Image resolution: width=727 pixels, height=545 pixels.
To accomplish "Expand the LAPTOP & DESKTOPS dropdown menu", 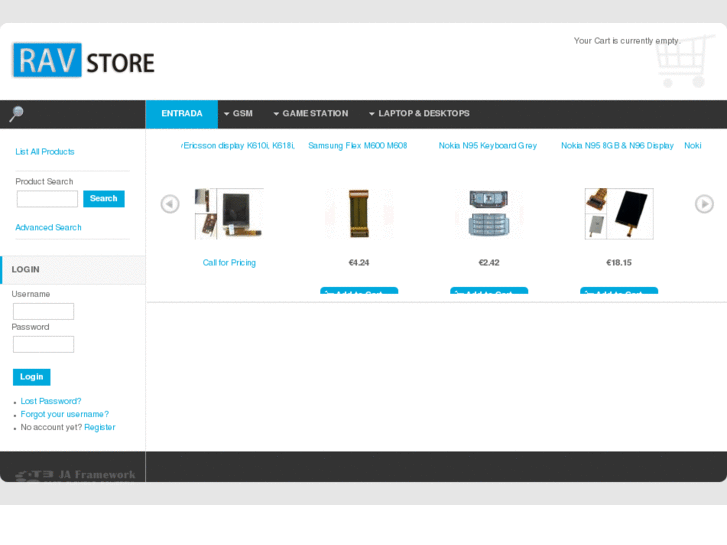I will pos(420,114).
